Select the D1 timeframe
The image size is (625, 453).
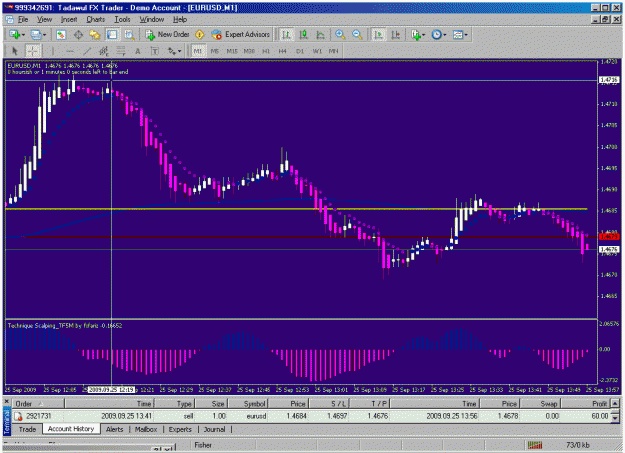click(300, 51)
